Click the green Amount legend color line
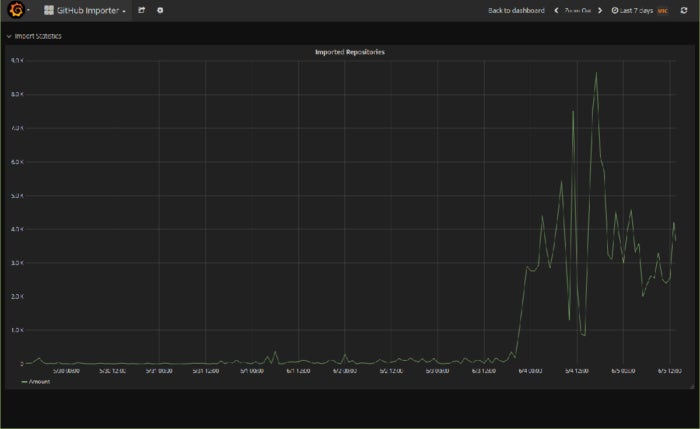 [24, 382]
